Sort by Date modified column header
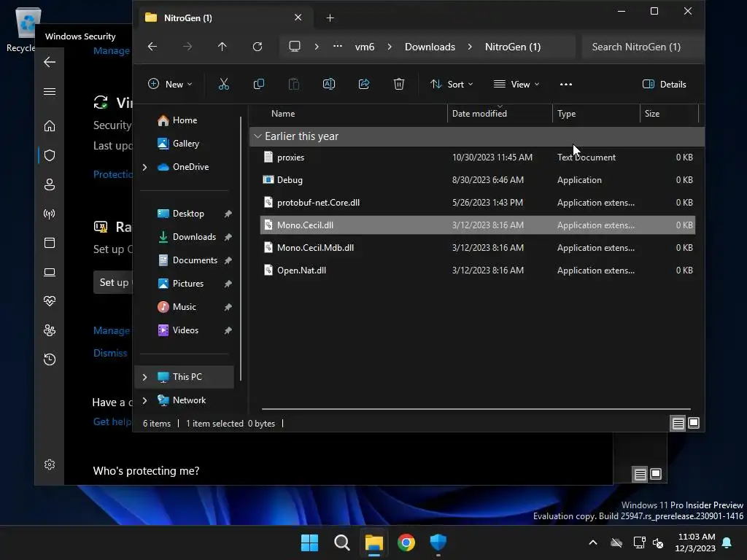The height and width of the screenshot is (560, 747). tap(479, 113)
